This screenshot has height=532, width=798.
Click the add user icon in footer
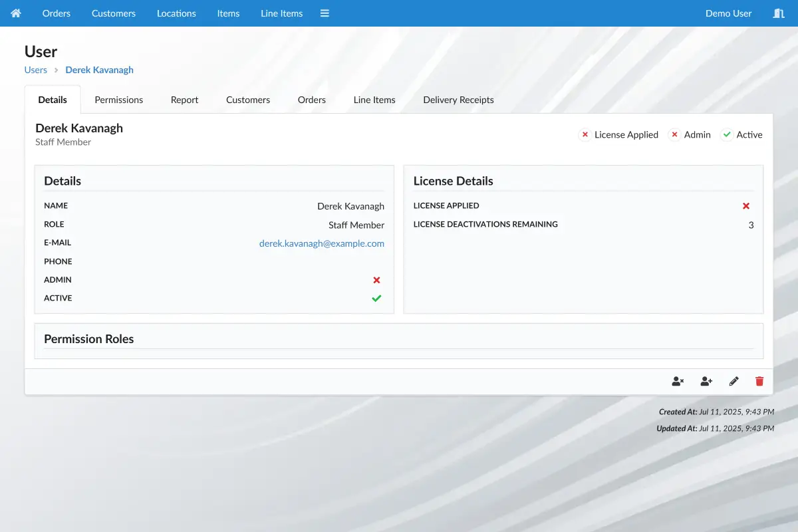pos(706,382)
